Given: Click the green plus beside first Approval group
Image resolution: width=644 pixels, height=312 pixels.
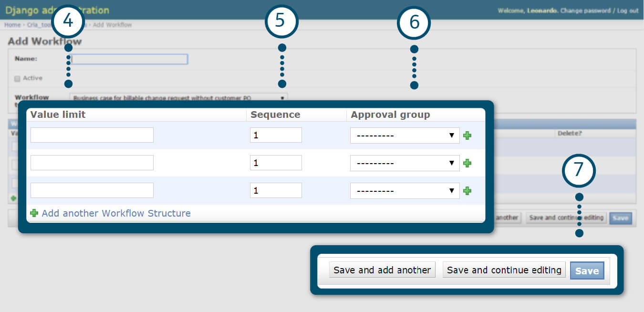Looking at the screenshot, I should (x=467, y=135).
